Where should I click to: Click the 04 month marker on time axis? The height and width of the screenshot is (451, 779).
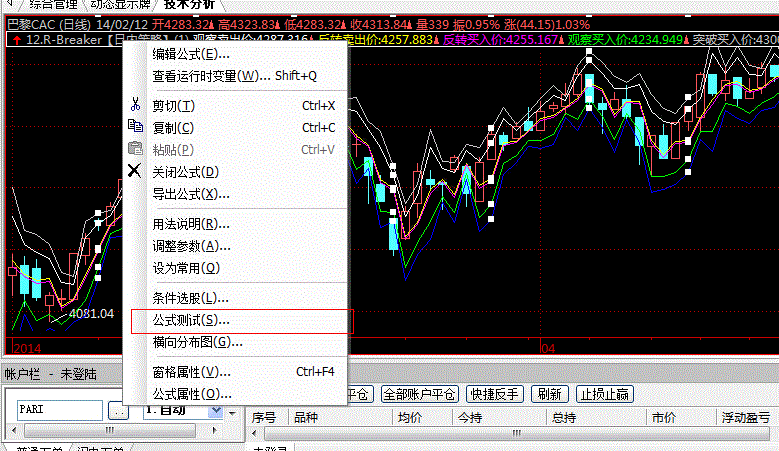[548, 348]
